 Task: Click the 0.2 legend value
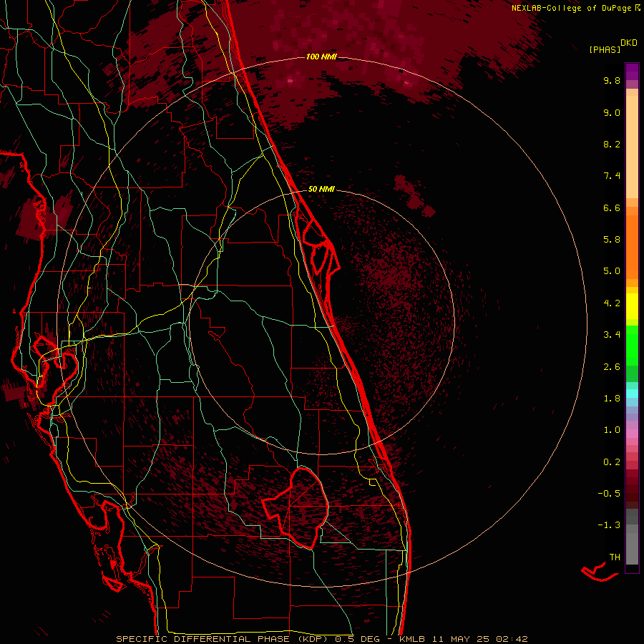tap(612, 462)
